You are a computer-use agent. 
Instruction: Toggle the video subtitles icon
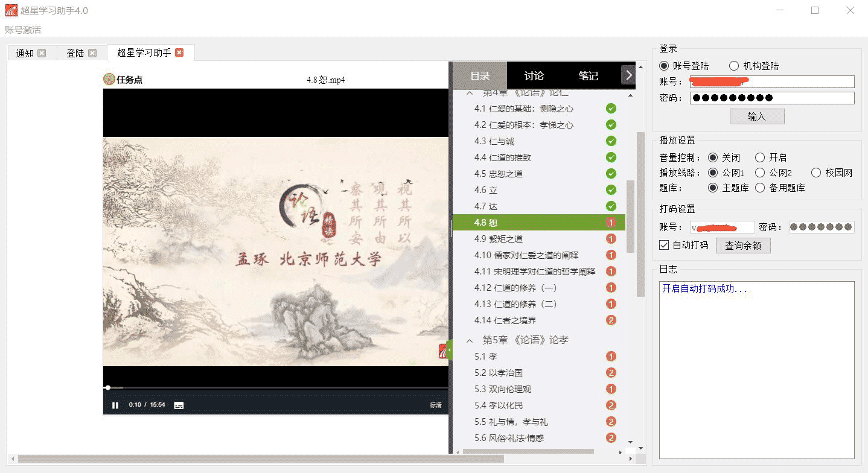pyautogui.click(x=179, y=405)
